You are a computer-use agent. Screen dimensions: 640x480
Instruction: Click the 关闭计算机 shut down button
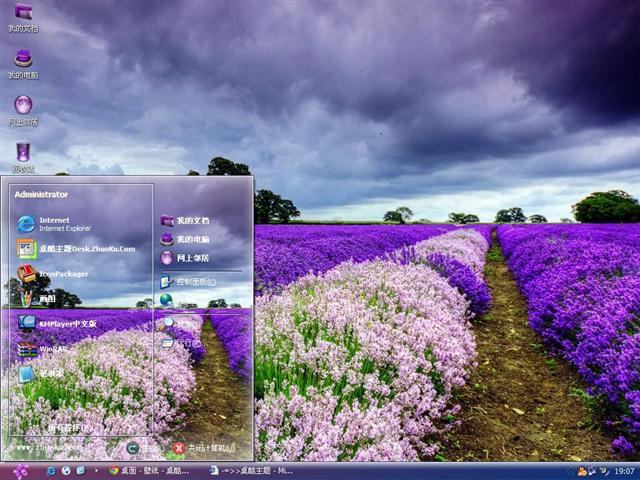(x=204, y=448)
